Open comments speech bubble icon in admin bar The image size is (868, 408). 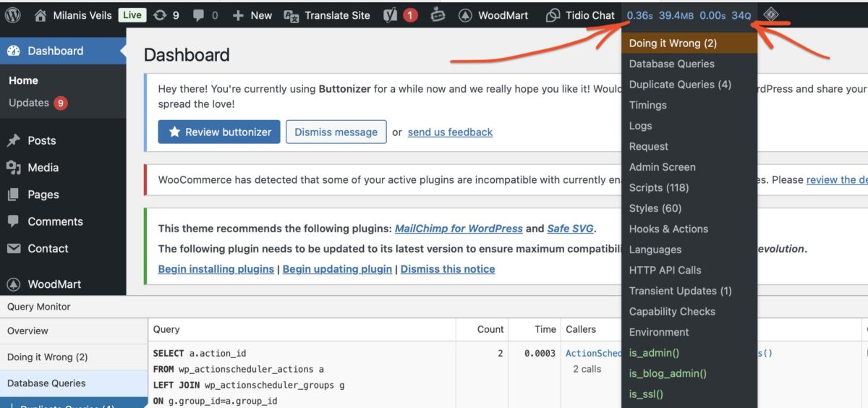click(x=199, y=15)
